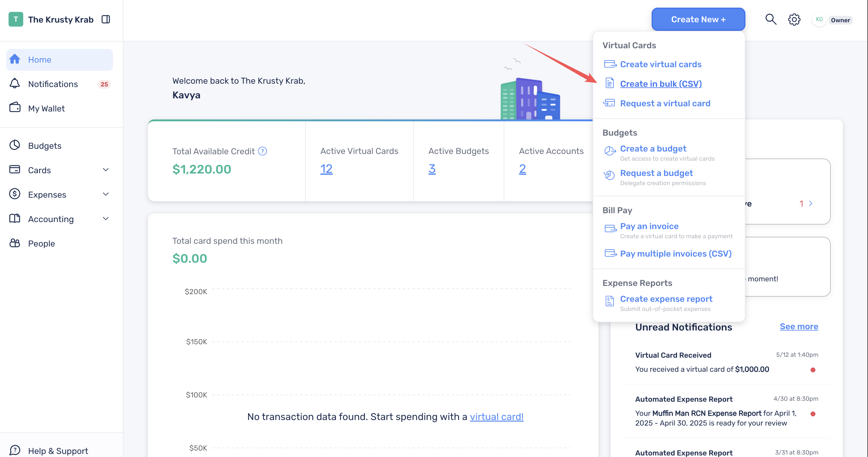This screenshot has height=457, width=868.
Task: Click unread dot on Muffin Man notification
Action: [813, 414]
